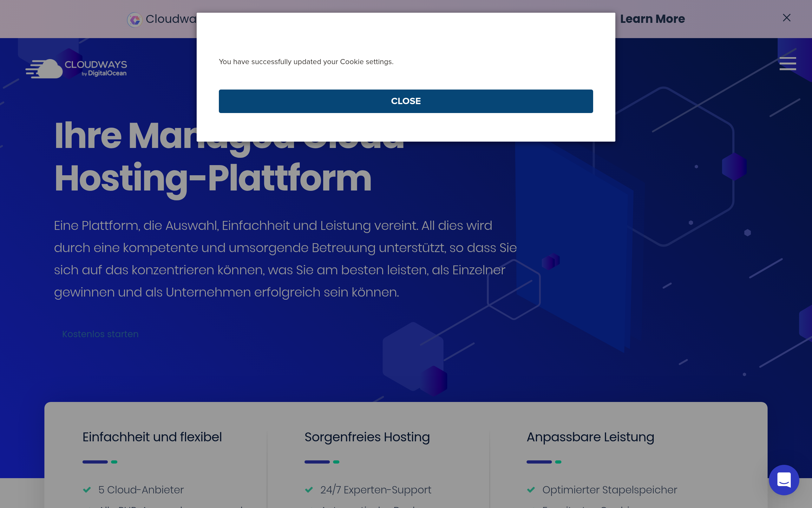The width and height of the screenshot is (812, 508).
Task: Click the banner's Cloudways round icon
Action: pos(134,20)
